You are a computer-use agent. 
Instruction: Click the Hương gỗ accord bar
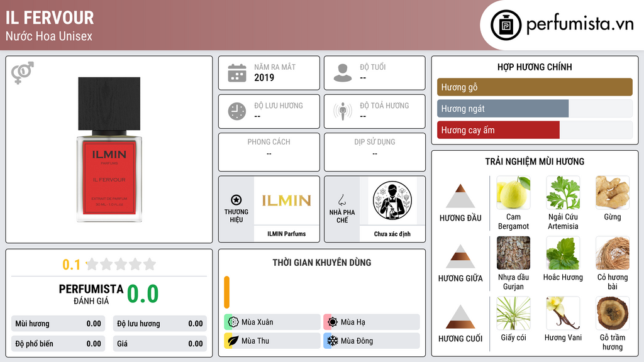[535, 87]
